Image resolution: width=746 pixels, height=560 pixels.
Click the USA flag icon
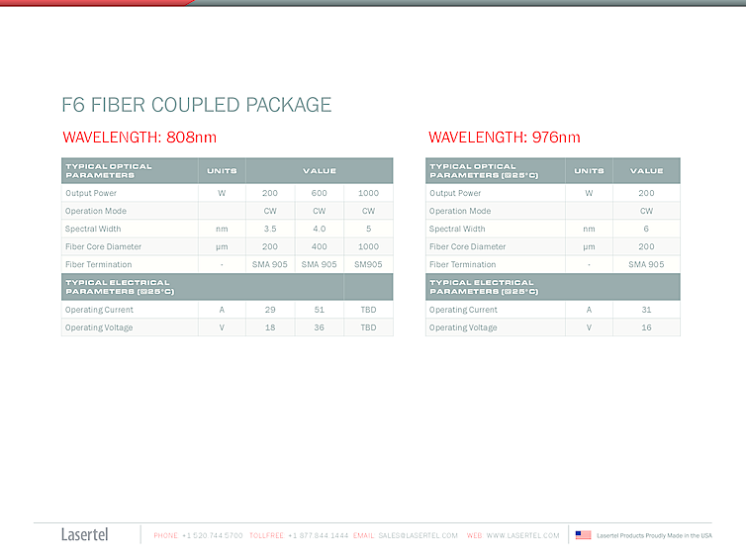pos(583,535)
